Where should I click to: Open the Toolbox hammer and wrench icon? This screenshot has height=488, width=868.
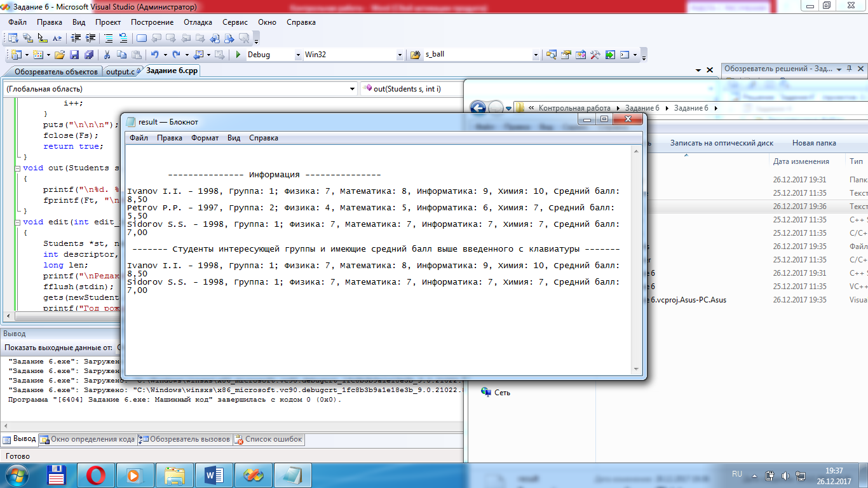[595, 55]
